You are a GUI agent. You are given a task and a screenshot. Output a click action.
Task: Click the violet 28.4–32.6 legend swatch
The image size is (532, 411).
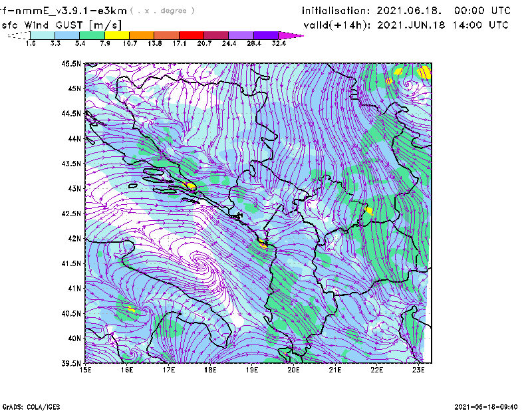[265, 35]
